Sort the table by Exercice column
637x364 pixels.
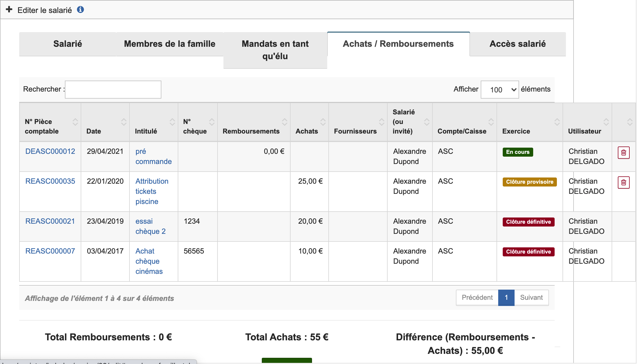coord(557,122)
